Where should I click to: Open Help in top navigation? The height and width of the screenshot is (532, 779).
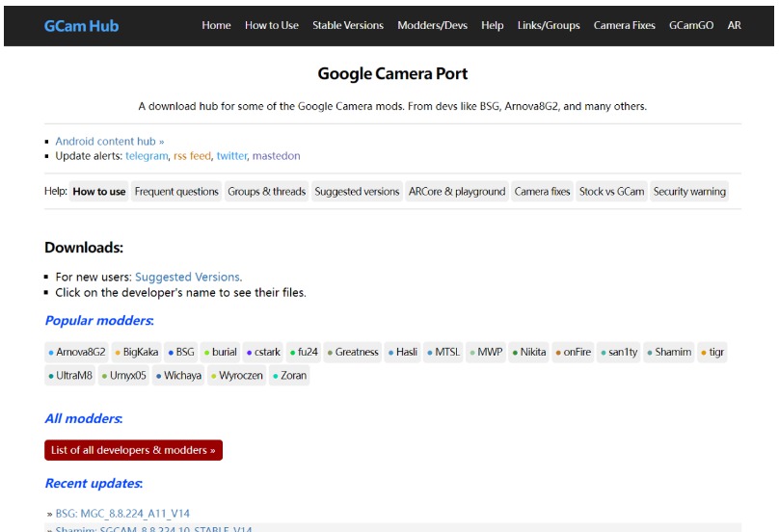coord(493,25)
